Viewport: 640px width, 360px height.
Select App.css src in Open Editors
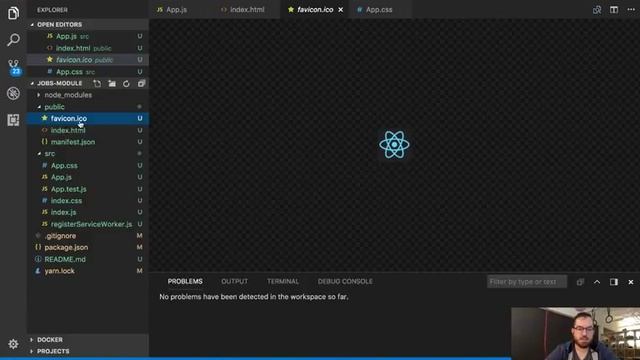pyautogui.click(x=88, y=72)
